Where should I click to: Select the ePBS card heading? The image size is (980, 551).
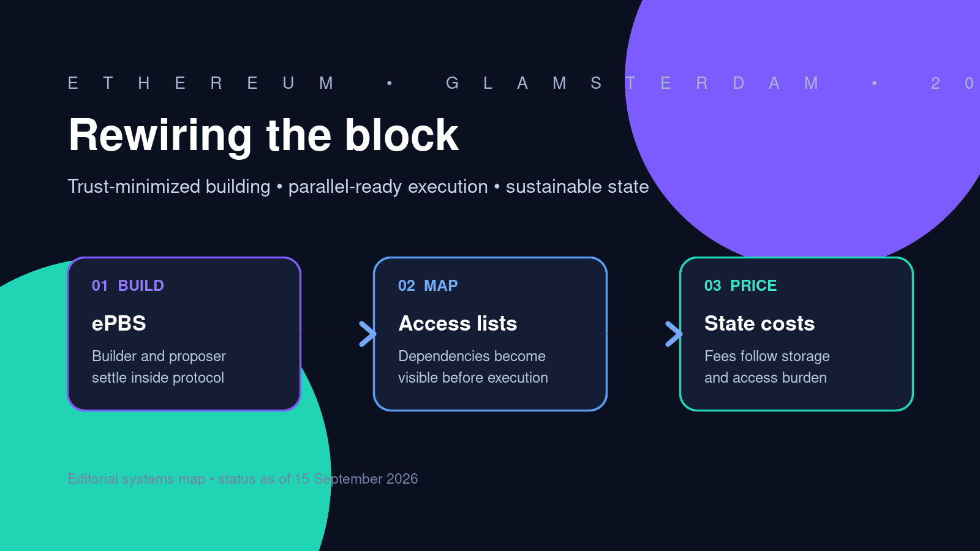point(119,323)
